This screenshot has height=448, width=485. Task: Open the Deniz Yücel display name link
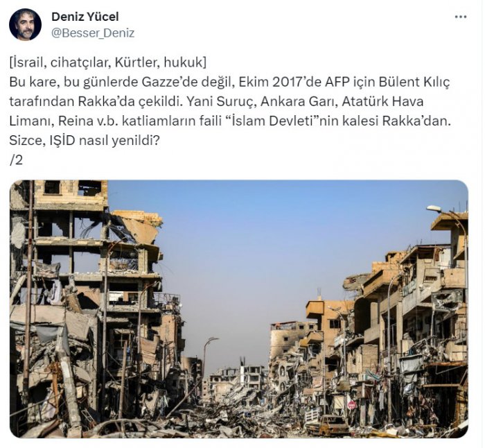(85, 17)
